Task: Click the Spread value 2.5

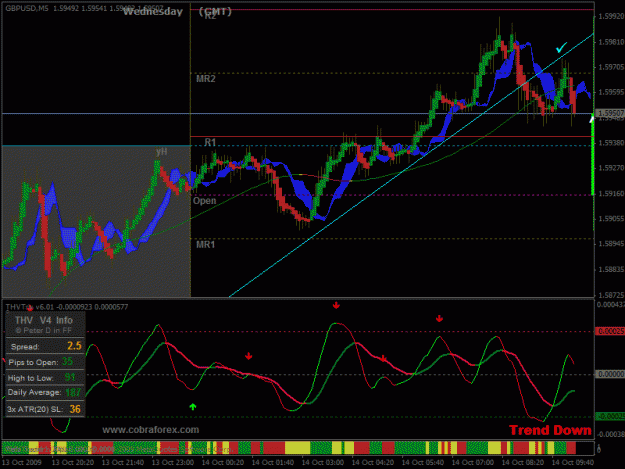Action: 74,346
